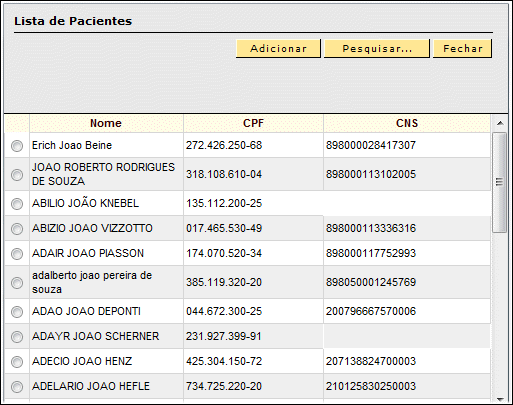
Task: Click the Adicionar button
Action: [278, 49]
